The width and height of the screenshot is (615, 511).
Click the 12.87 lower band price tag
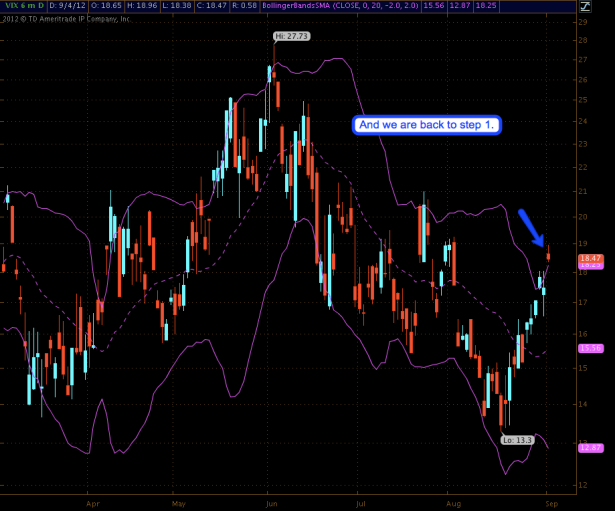[x=588, y=448]
